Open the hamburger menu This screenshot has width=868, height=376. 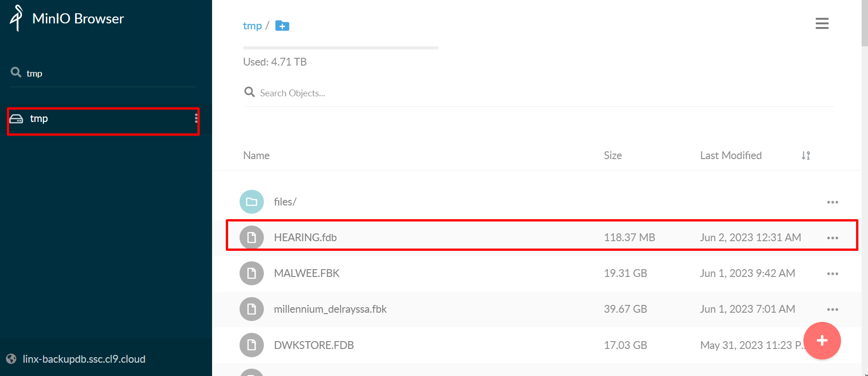(822, 23)
